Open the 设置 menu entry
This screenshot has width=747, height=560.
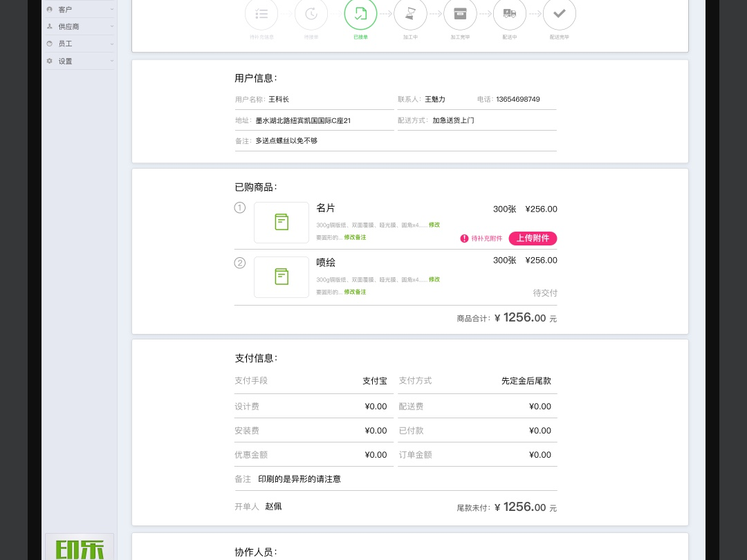pyautogui.click(x=65, y=61)
